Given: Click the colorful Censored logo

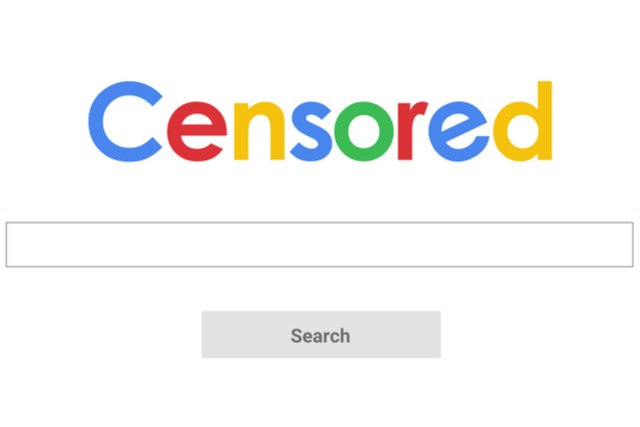Looking at the screenshot, I should tap(320, 121).
